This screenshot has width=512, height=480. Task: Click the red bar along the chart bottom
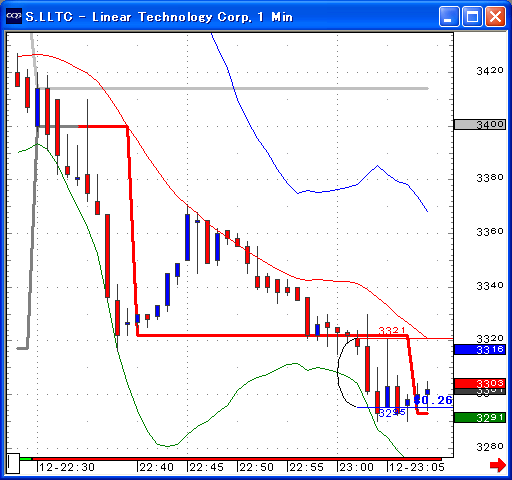tap(237, 459)
